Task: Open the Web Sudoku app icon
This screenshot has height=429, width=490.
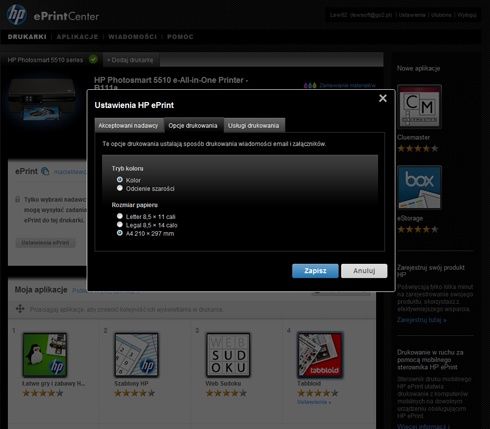Action: [x=228, y=355]
